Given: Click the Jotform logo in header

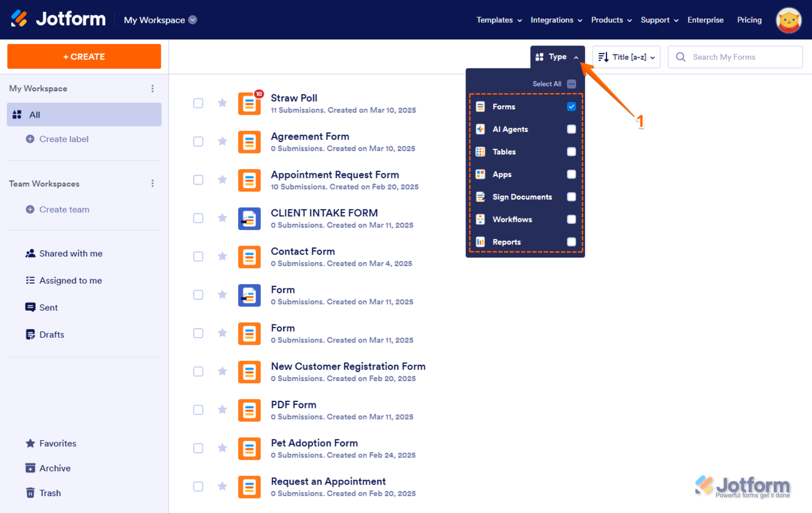Looking at the screenshot, I should tap(58, 19).
